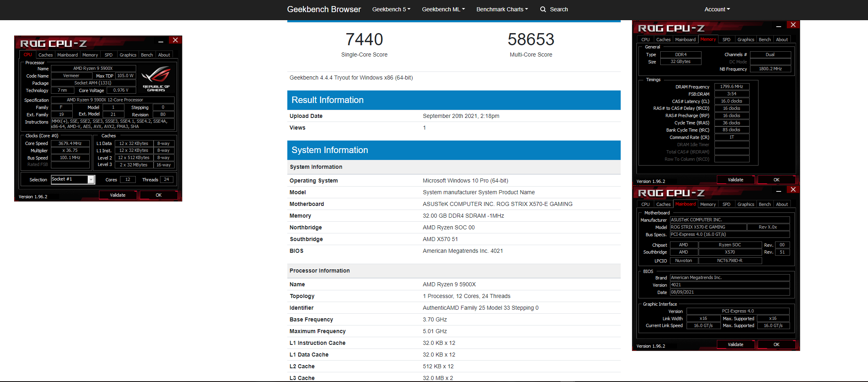Open the Selection Socket #1 combo box

(73, 179)
